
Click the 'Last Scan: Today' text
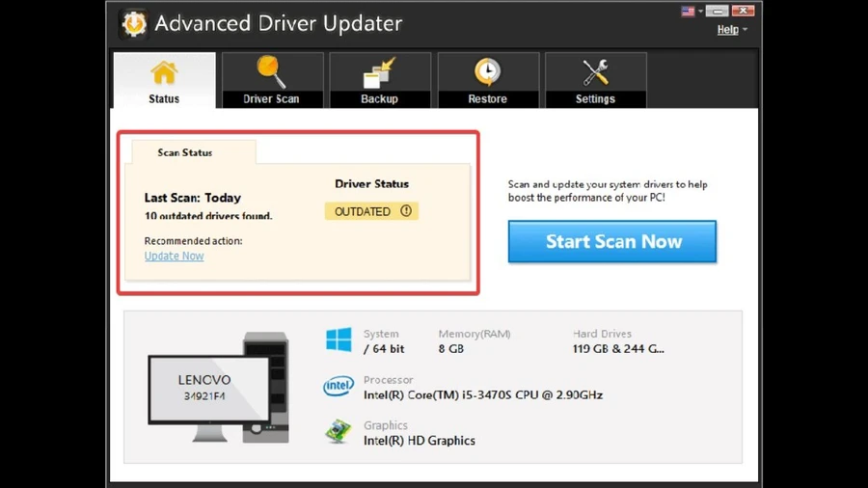pos(193,198)
